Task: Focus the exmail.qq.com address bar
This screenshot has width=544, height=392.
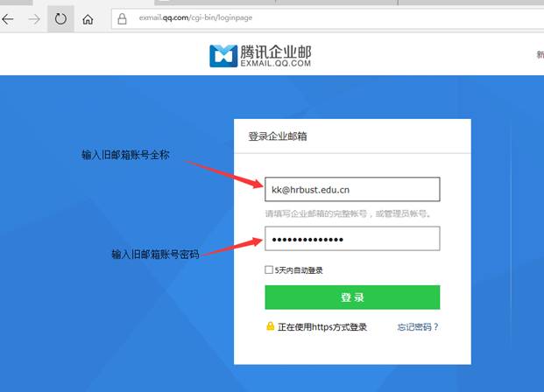Action: coord(328,18)
